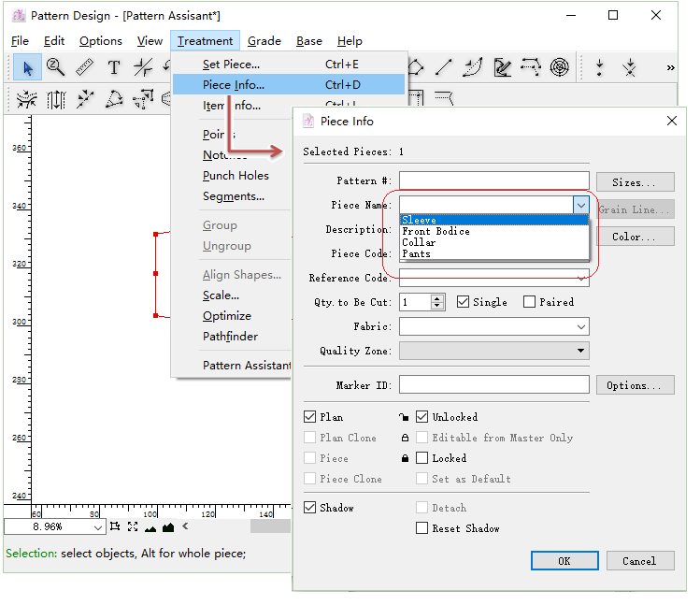Select Front Bodice in the piece name list
Viewport: 700px width, 605px height.
pos(436,231)
